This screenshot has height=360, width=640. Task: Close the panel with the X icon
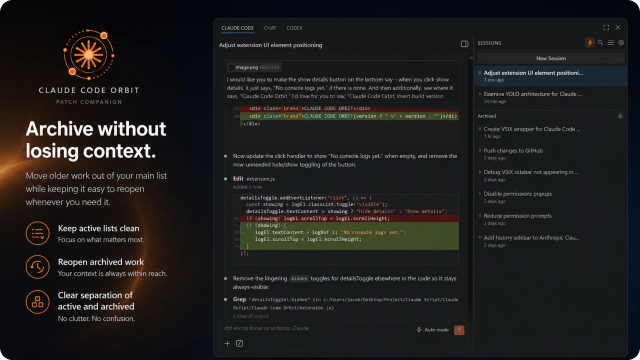618,27
